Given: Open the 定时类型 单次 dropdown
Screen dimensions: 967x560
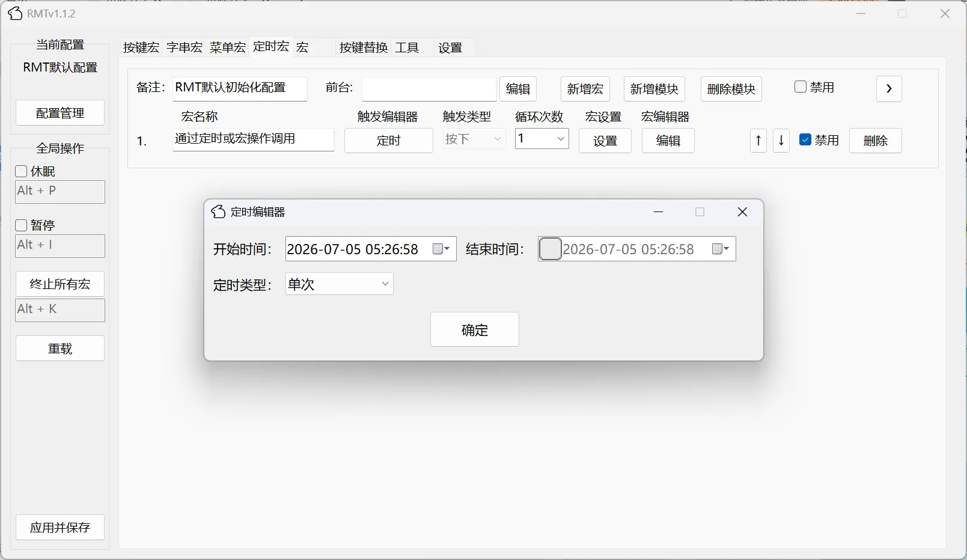Looking at the screenshot, I should click(x=340, y=284).
